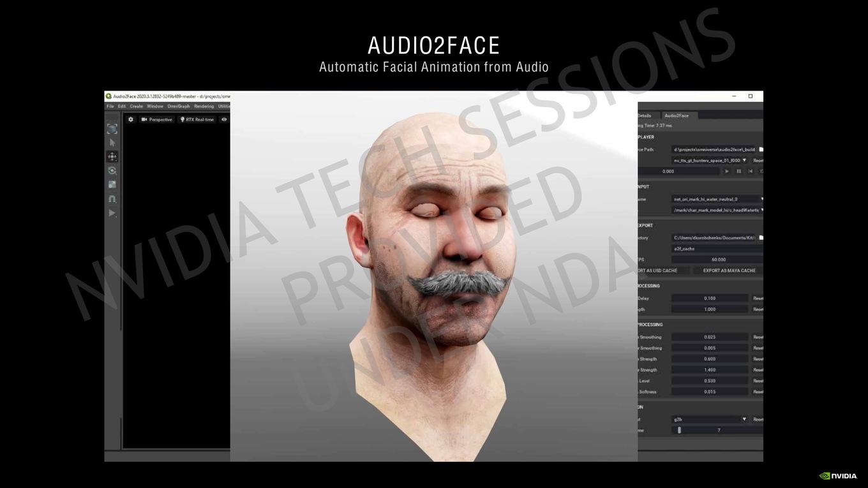Image resolution: width=868 pixels, height=488 pixels.
Task: Open the Perspective camera dropdown
Action: [157, 119]
